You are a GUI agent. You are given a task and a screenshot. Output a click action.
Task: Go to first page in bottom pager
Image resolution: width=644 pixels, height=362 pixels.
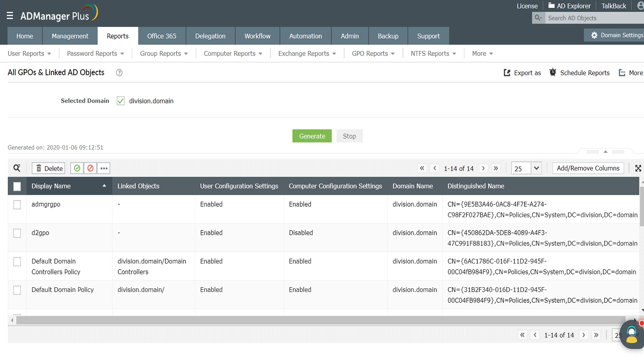(522, 335)
